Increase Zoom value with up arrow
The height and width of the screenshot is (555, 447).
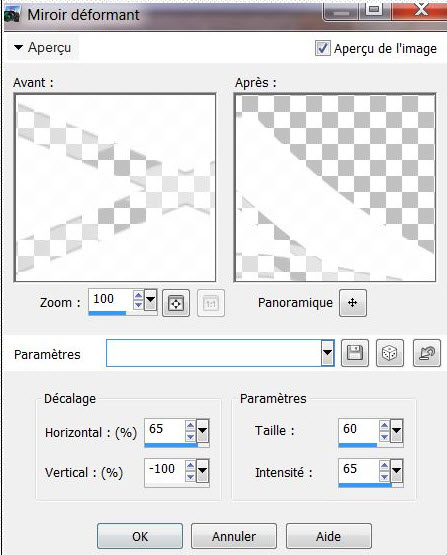pos(138,295)
